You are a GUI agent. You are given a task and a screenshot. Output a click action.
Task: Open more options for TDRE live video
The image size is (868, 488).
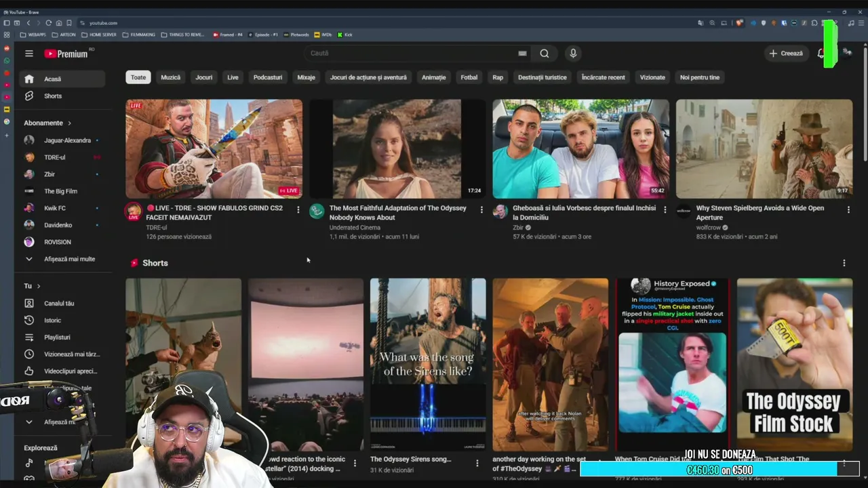(298, 210)
